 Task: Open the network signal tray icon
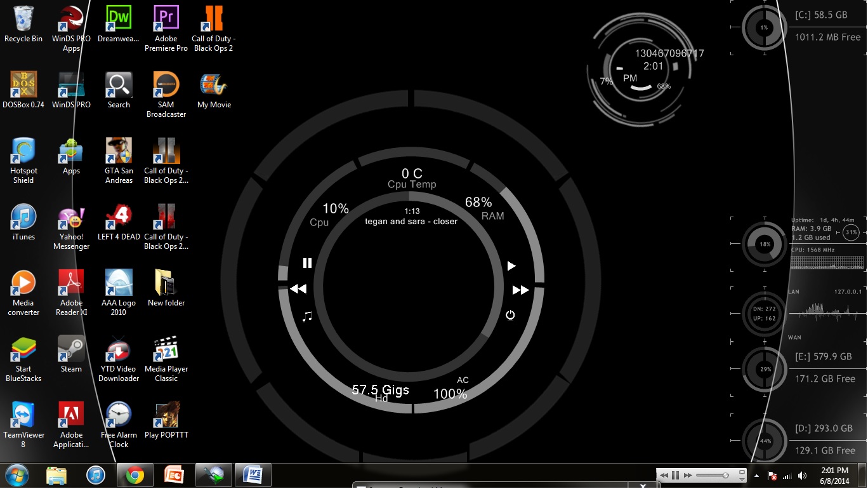click(787, 476)
